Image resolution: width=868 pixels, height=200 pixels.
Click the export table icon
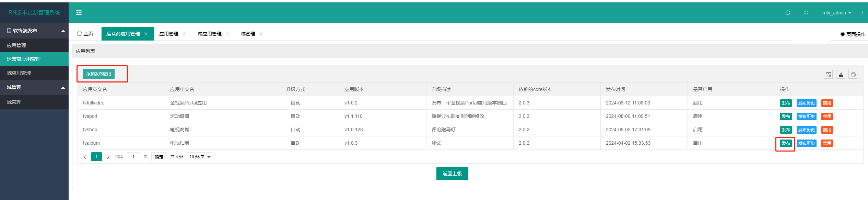(841, 74)
